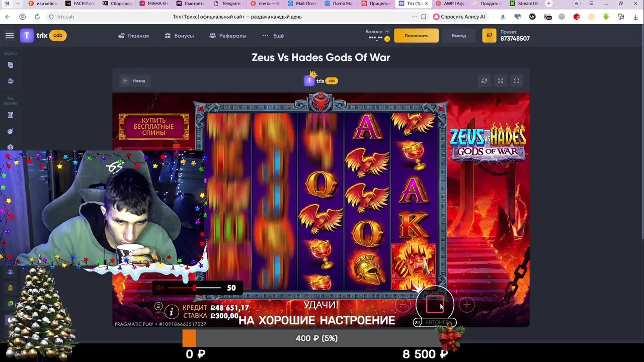Open the cube game icon under Trix Games
Viewport: 644px width, 362px height.
10,147
